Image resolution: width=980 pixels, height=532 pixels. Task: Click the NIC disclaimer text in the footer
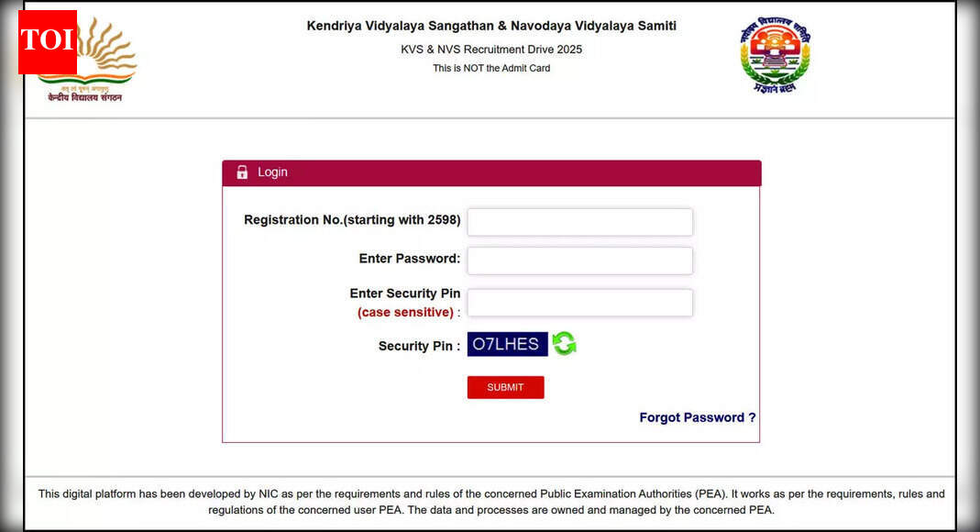tap(490, 501)
